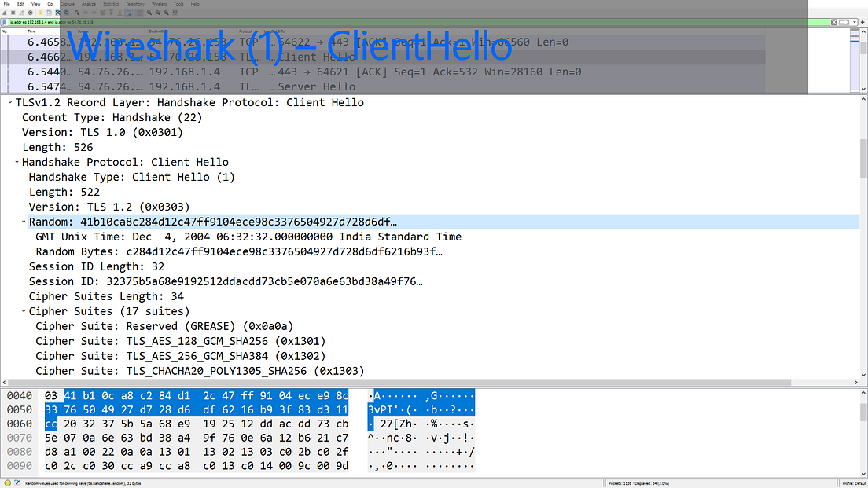Image resolution: width=868 pixels, height=488 pixels.
Task: Clear the display filter with the X button
Action: [834, 22]
